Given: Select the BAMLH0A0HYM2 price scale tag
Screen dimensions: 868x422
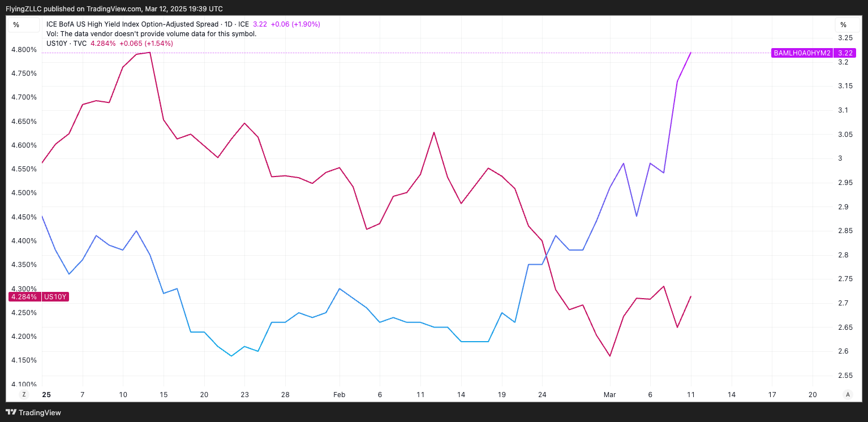Looking at the screenshot, I should point(802,53).
